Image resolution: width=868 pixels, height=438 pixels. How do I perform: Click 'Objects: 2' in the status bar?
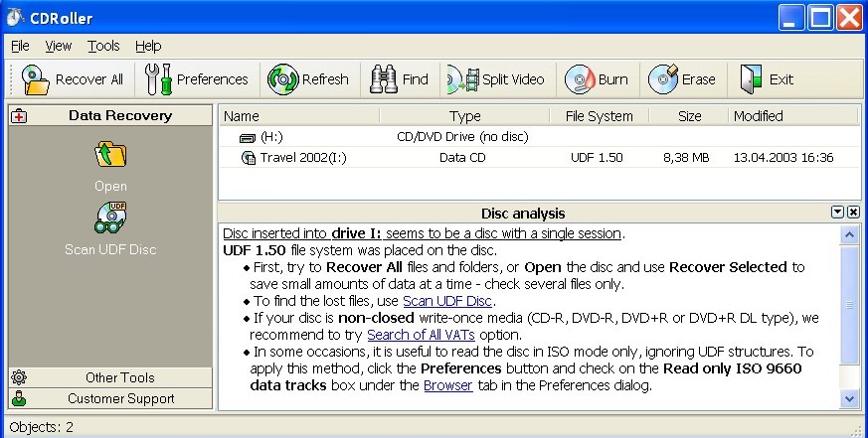42,427
